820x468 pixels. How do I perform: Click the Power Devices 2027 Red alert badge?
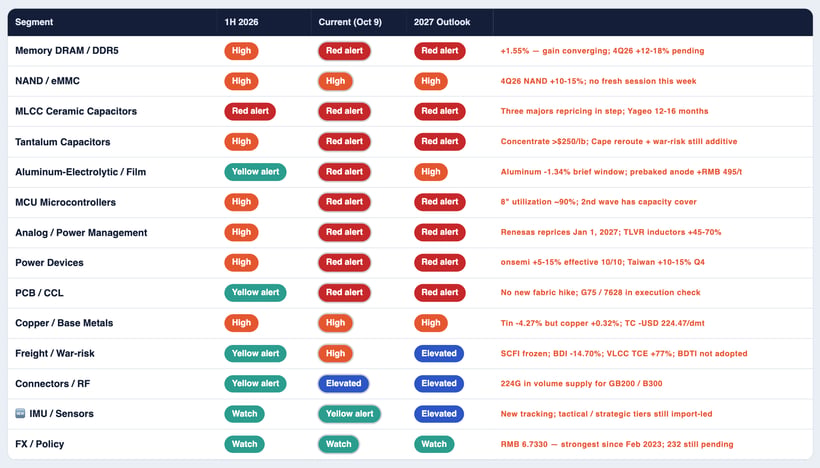pyautogui.click(x=439, y=262)
